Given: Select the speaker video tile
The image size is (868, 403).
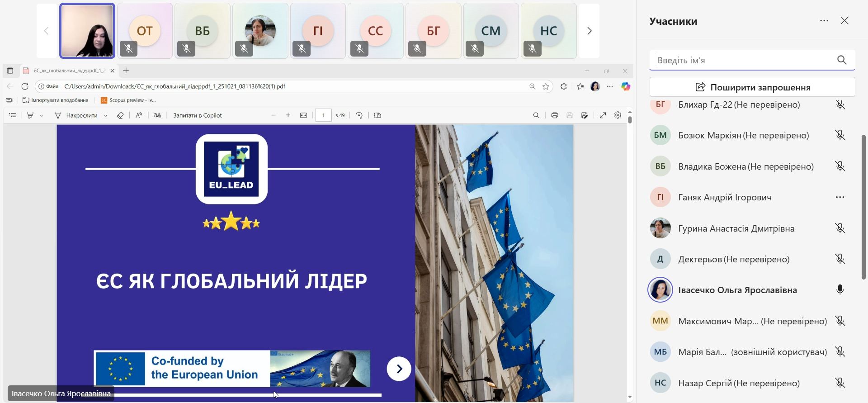Looking at the screenshot, I should coord(87,31).
